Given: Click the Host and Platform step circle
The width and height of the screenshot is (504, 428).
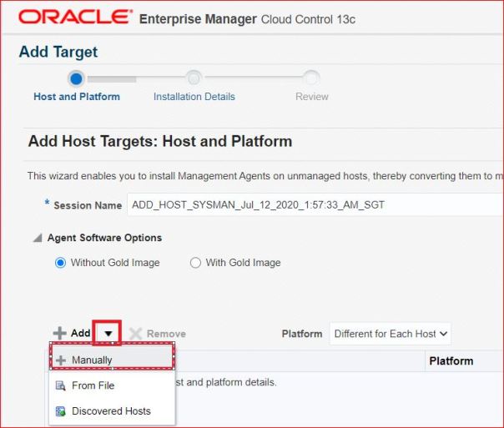Looking at the screenshot, I should (77, 78).
